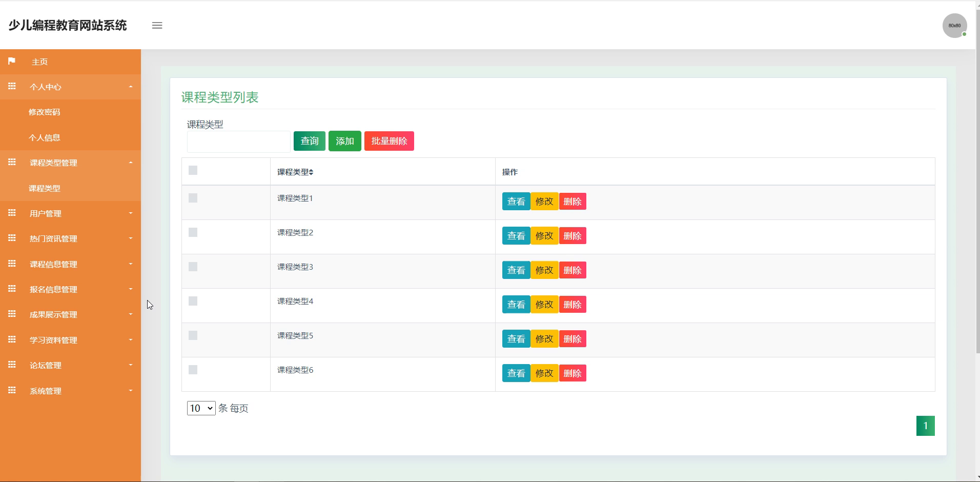Open the user avatar in top-right corner
The height and width of the screenshot is (482, 980).
click(x=954, y=26)
